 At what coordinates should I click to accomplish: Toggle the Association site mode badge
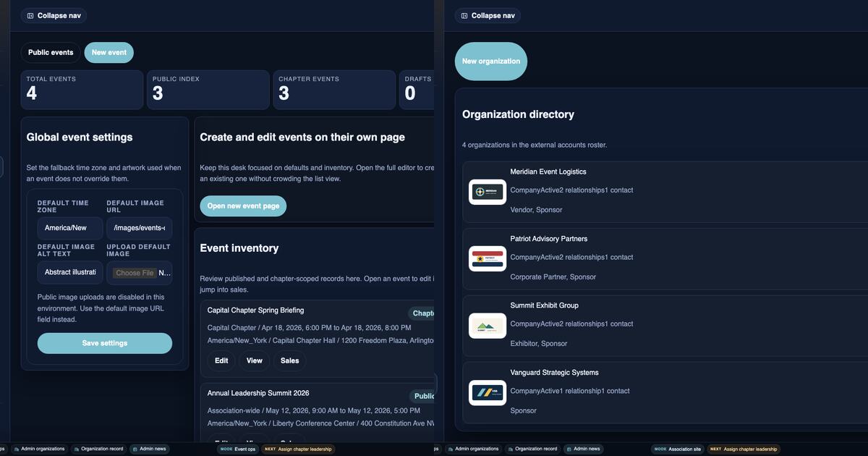(x=678, y=449)
